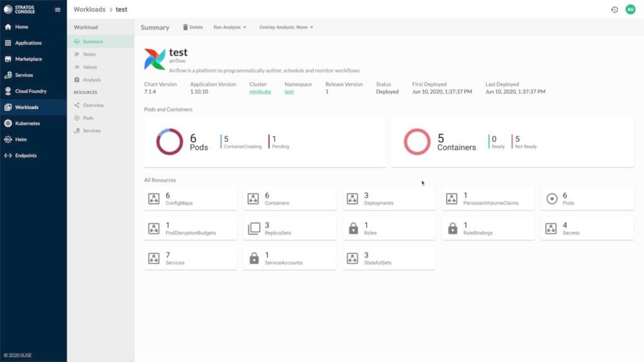Click the Delete workload button
The width and height of the screenshot is (644, 362).
pyautogui.click(x=193, y=27)
